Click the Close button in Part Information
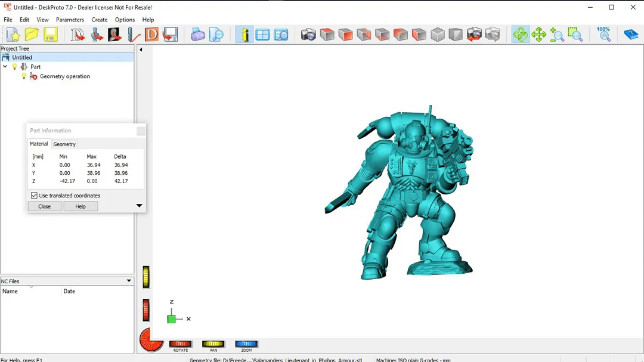Screen dimensions: 644x362 click(x=44, y=206)
